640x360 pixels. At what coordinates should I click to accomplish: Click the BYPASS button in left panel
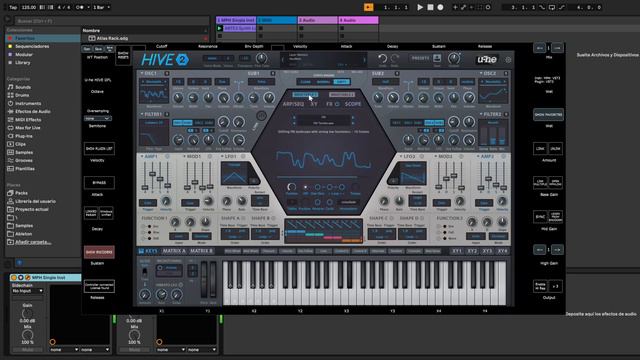[99, 183]
